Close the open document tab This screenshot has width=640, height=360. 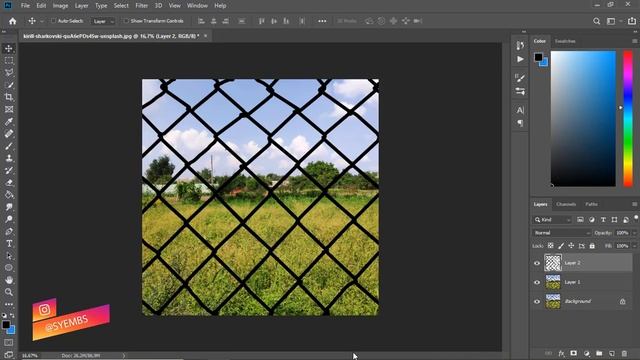(x=205, y=36)
